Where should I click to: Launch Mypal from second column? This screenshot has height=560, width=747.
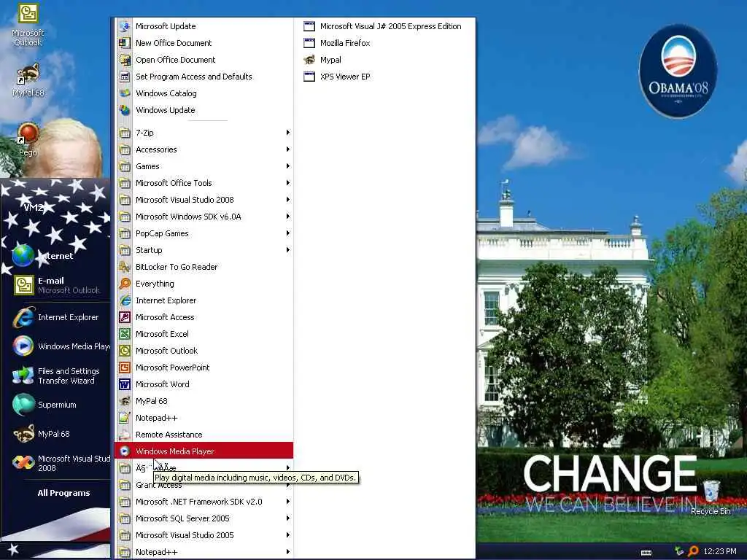pos(385,60)
